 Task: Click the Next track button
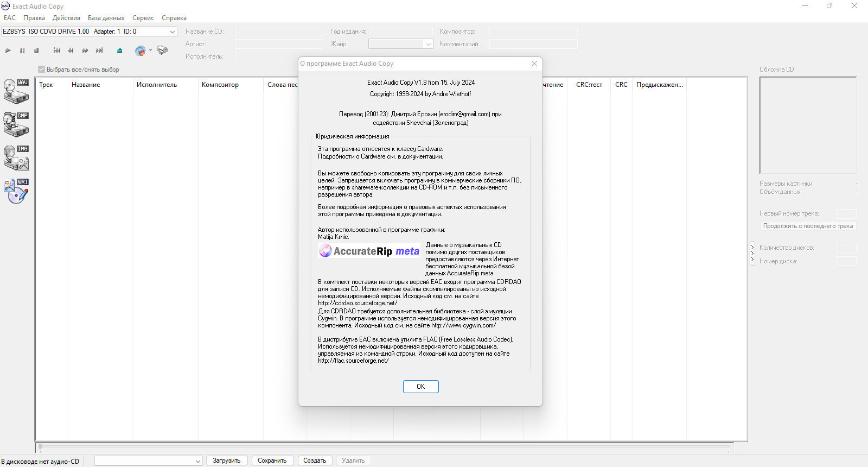(99, 51)
